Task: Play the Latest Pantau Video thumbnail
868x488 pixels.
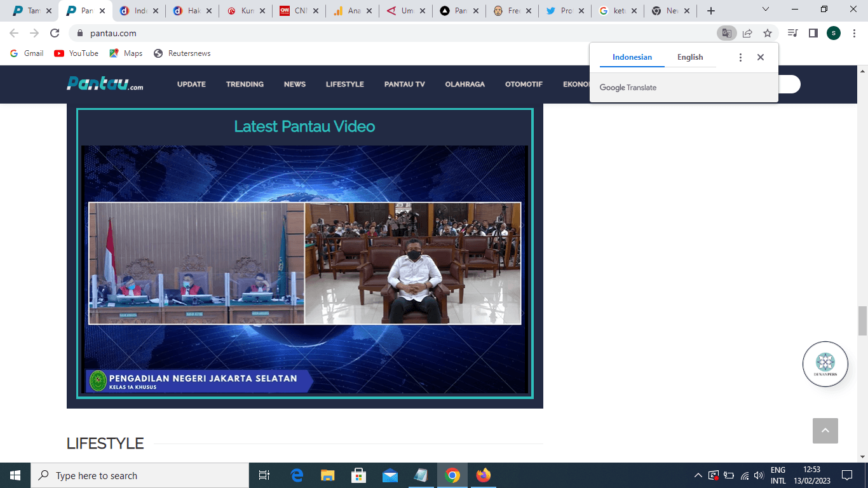Action: tap(304, 269)
